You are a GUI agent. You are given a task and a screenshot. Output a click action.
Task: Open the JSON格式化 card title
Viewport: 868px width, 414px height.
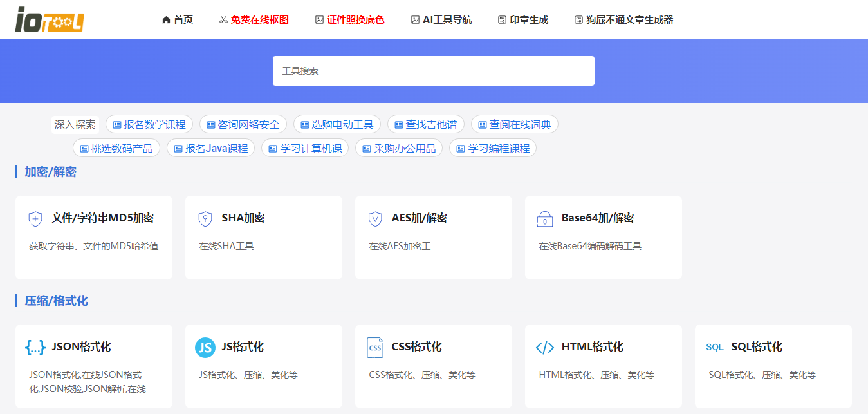point(82,347)
